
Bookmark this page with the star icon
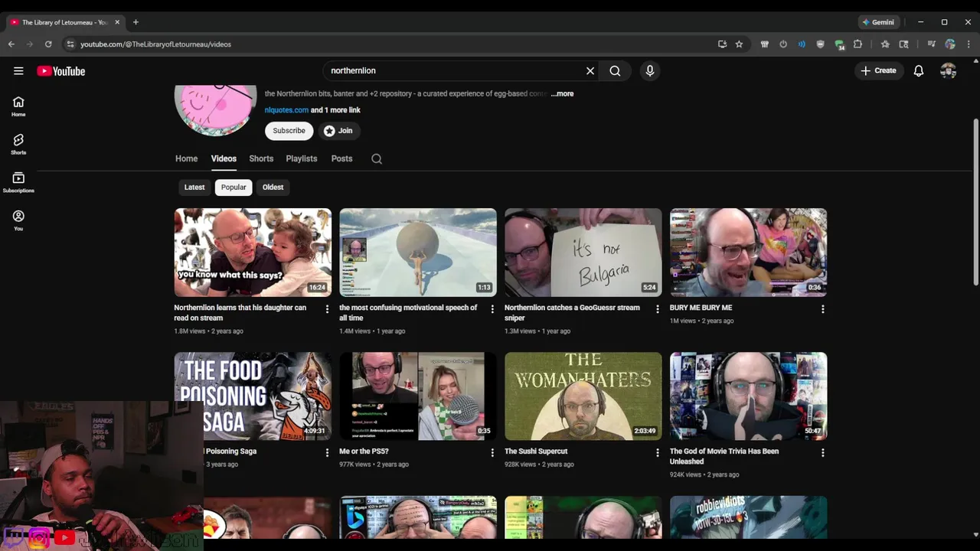click(x=739, y=44)
